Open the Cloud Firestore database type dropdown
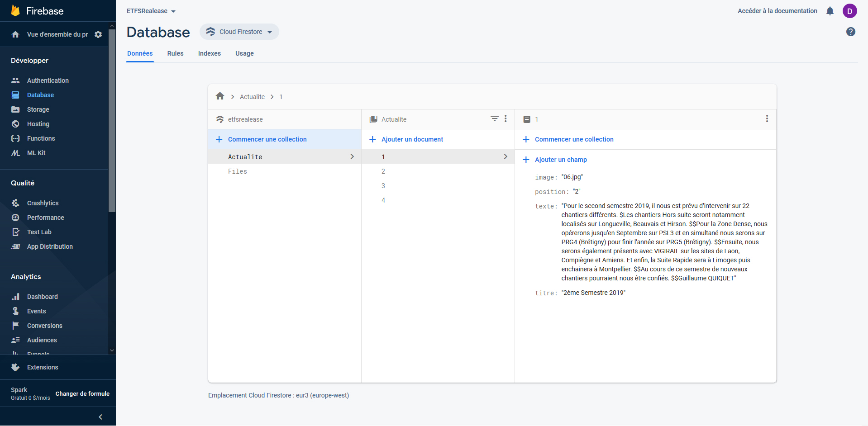Screen dimensions: 868x426 [239, 32]
